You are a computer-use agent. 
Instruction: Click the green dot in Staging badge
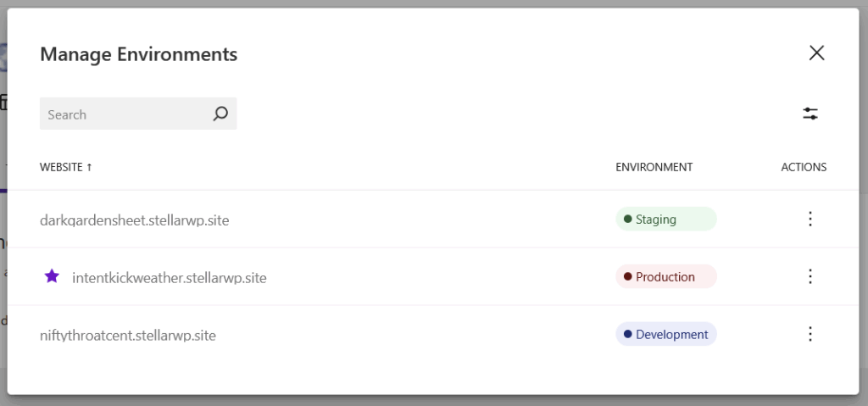(627, 220)
